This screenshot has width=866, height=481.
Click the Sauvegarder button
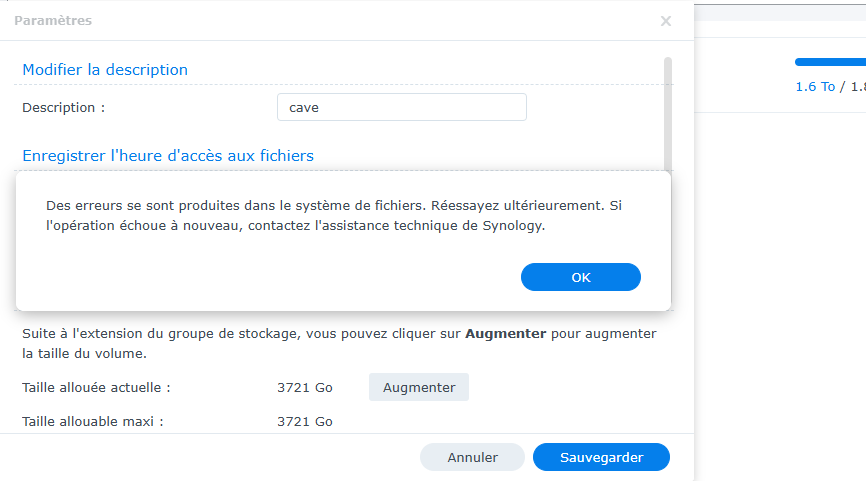click(601, 457)
